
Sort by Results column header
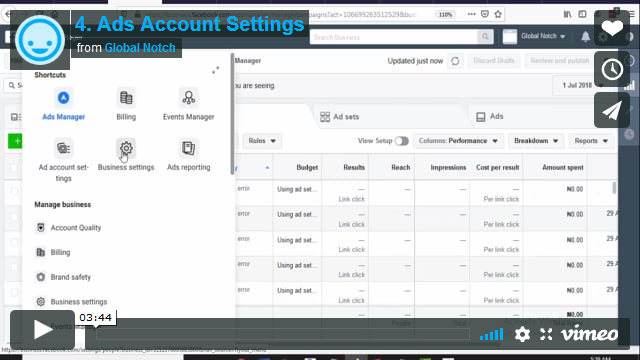(354, 167)
